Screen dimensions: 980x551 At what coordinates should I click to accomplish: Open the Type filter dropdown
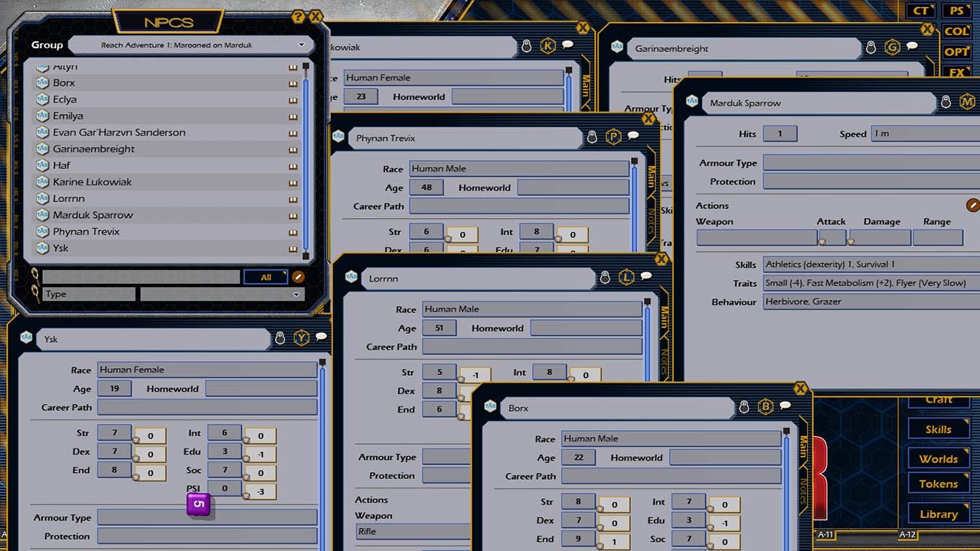click(221, 294)
